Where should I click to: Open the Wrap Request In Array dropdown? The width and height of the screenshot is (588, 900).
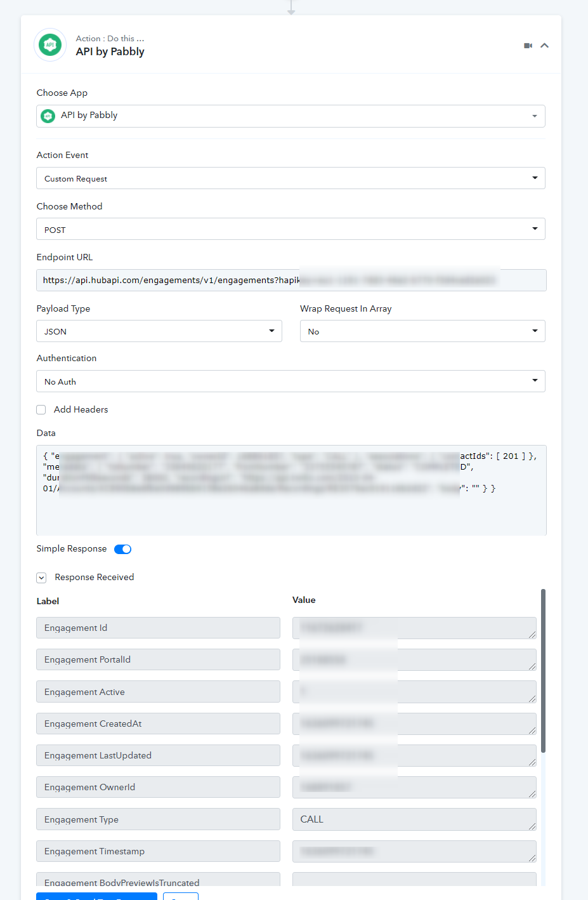click(422, 331)
